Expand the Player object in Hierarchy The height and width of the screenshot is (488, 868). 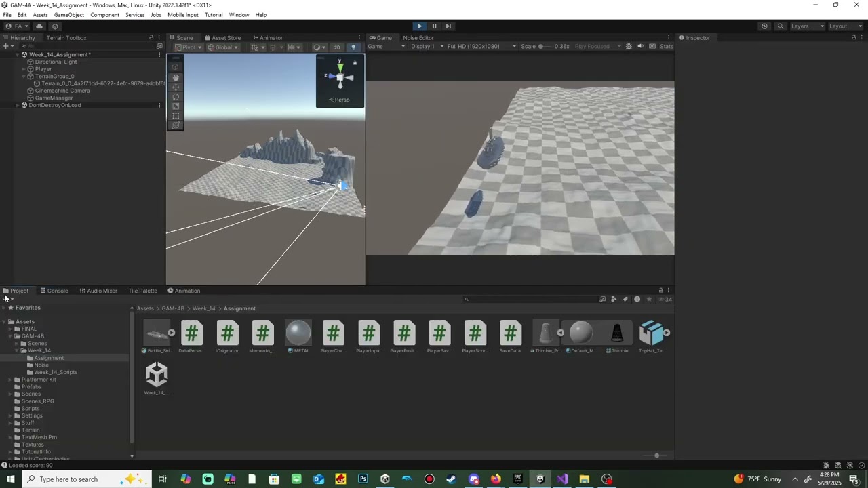(24, 69)
